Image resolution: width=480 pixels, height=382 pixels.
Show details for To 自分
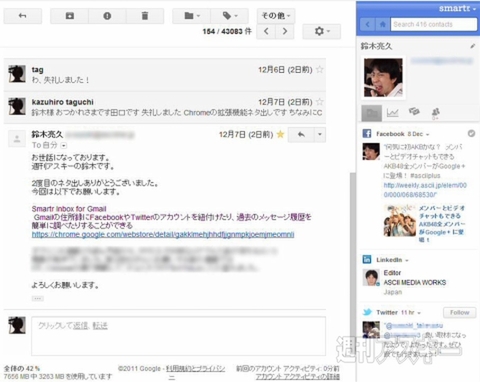click(64, 146)
